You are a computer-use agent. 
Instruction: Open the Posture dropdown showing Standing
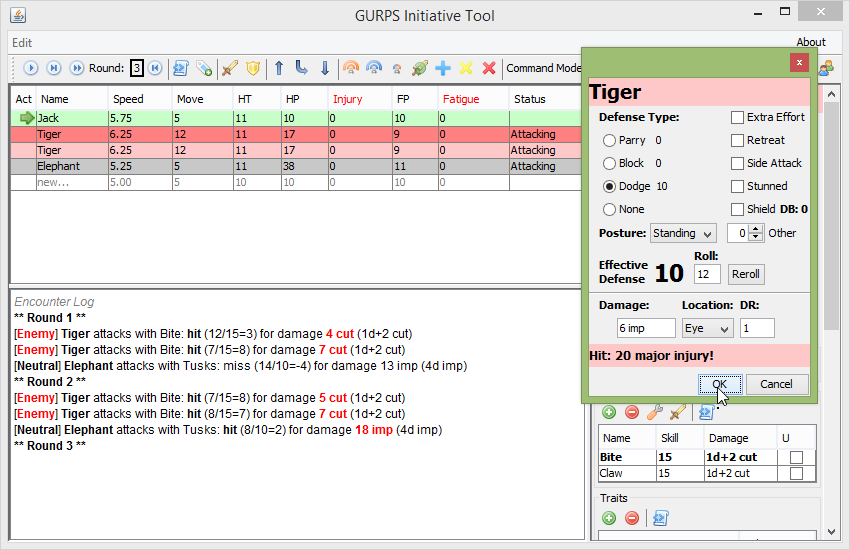683,234
